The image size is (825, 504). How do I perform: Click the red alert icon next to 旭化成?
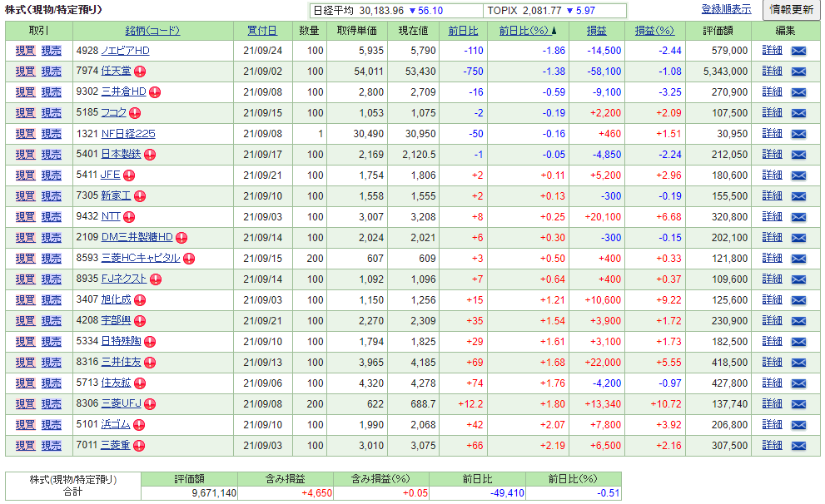140,300
